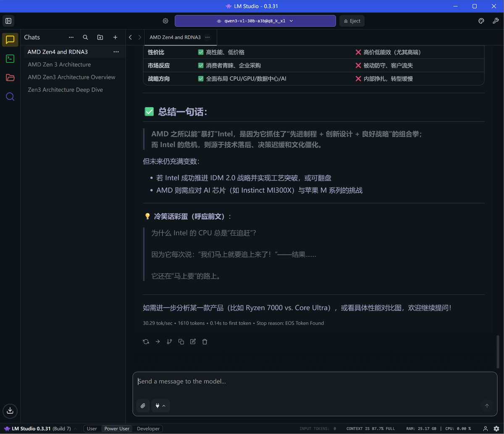504x434 pixels.
Task: Click the context 87.7% full indicator
Action: tap(370, 429)
